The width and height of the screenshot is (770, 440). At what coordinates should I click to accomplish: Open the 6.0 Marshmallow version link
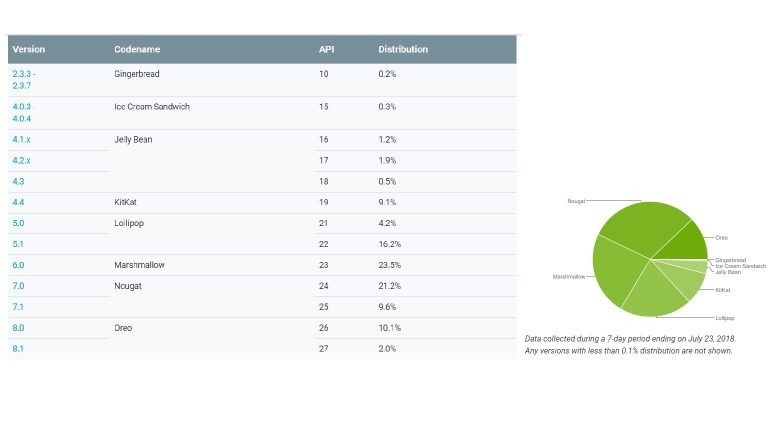click(x=17, y=265)
